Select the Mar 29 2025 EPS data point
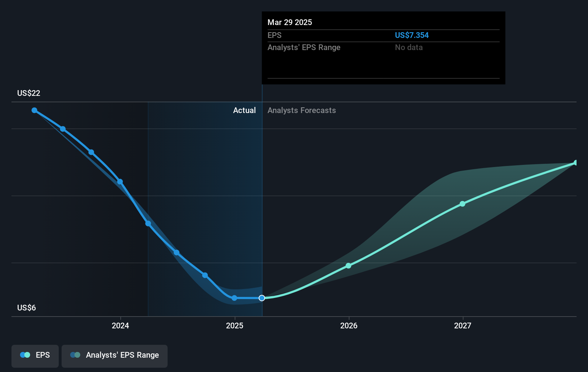Image resolution: width=588 pixels, height=372 pixels. 262,298
